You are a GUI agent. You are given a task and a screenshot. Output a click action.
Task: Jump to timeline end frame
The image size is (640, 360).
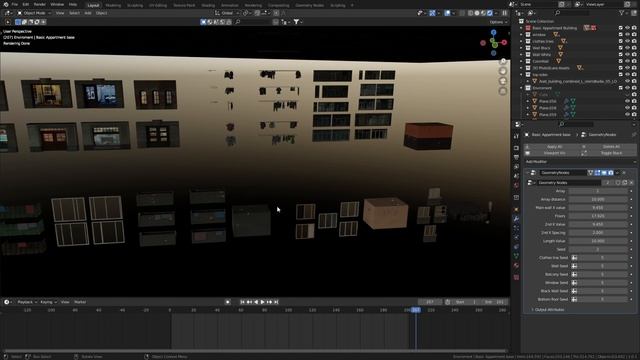[276, 302]
